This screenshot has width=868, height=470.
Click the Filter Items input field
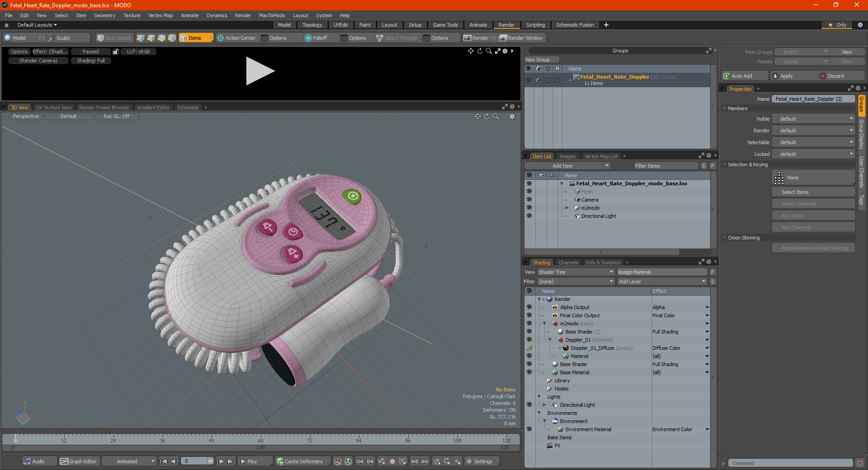[x=666, y=166]
